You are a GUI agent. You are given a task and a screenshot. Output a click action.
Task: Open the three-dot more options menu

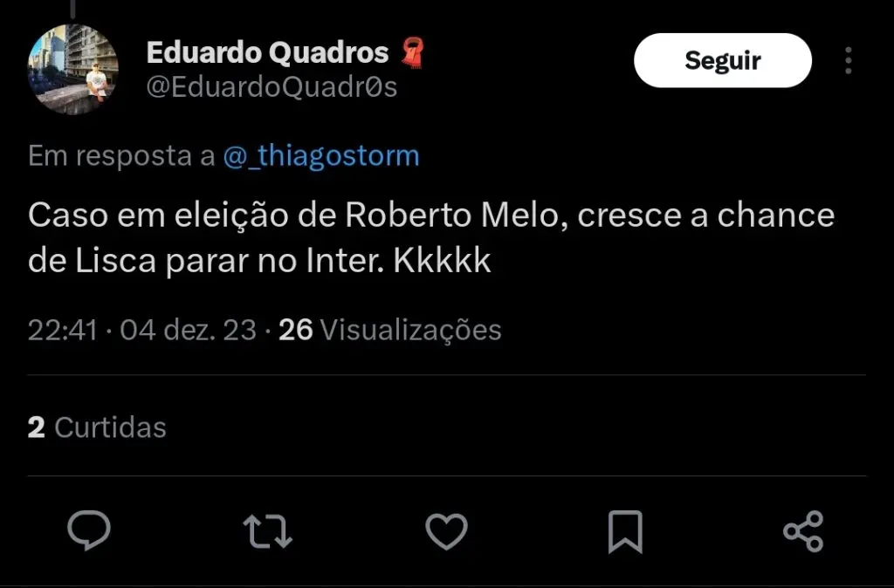[x=848, y=60]
